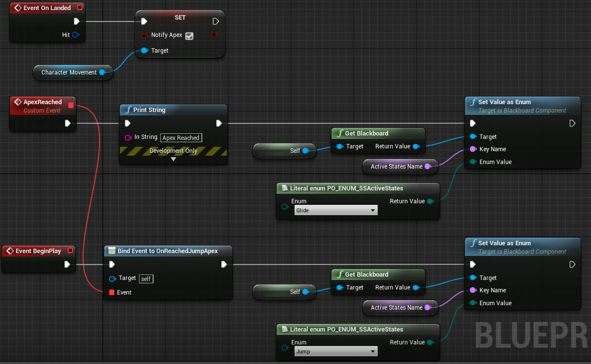Click Target pin on Bind Event node
591x364 pixels.
113,279
